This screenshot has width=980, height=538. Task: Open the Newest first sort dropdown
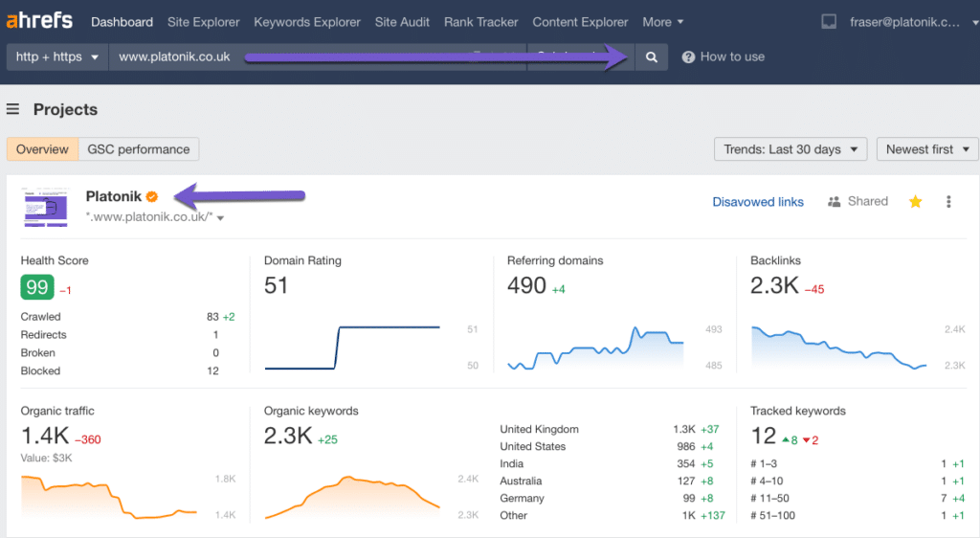pos(926,149)
